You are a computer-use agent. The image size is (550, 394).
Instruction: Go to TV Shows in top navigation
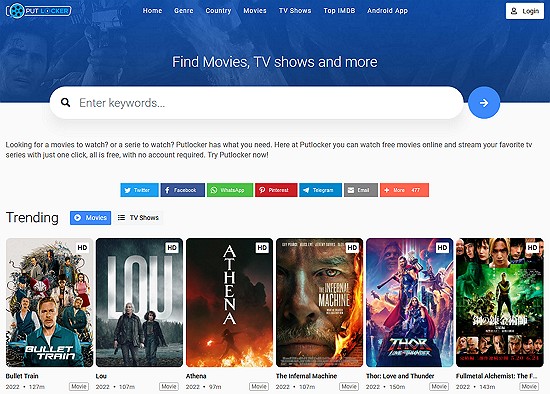(295, 11)
